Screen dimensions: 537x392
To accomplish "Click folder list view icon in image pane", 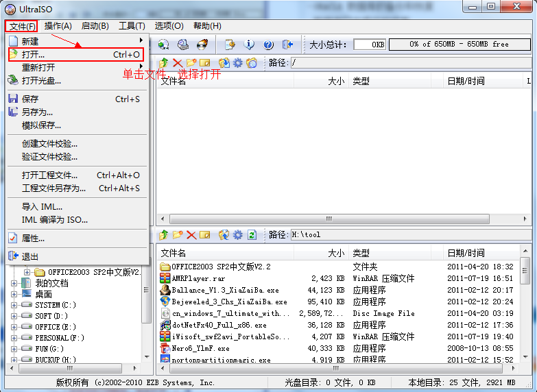I will [252, 63].
